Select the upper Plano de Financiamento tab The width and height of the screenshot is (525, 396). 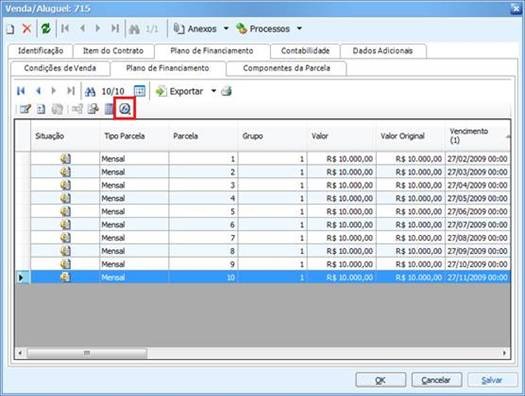pos(212,51)
